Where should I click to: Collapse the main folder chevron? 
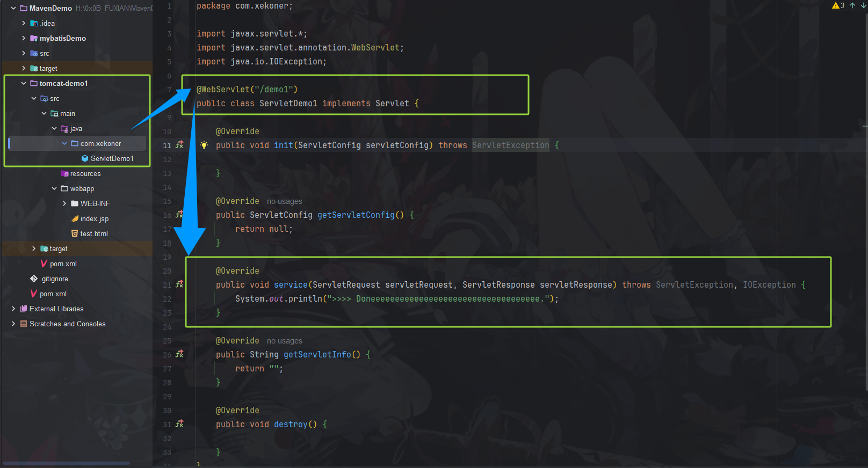tap(44, 113)
